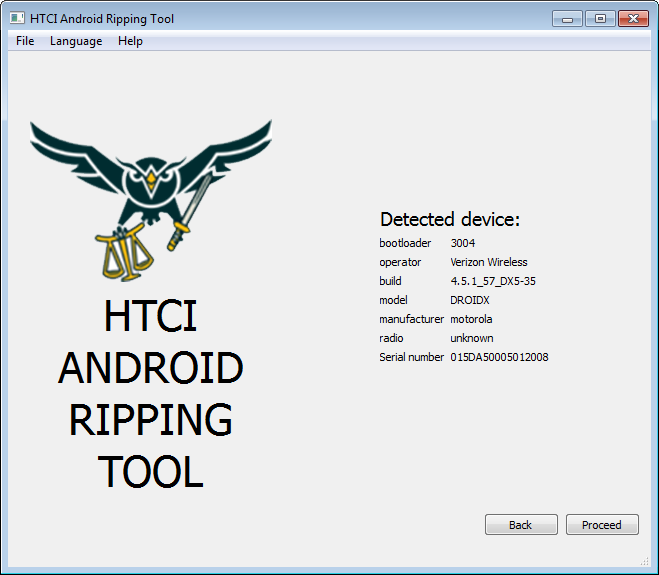Select the model value DROIDX
Screen dimensions: 659x575
(470, 300)
